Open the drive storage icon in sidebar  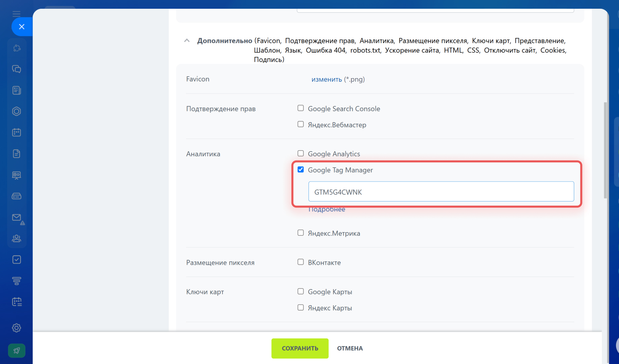16,196
